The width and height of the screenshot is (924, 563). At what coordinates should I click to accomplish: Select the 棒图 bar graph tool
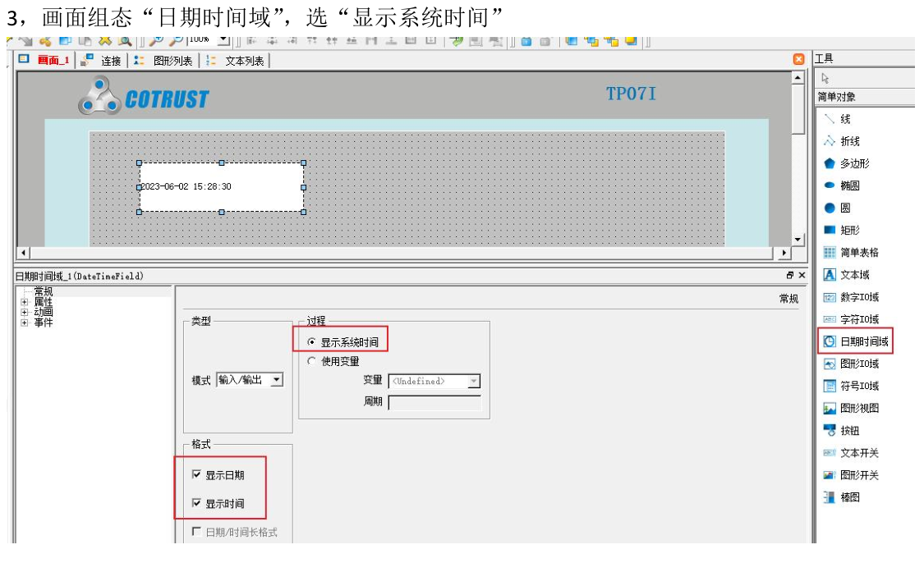[x=842, y=497]
